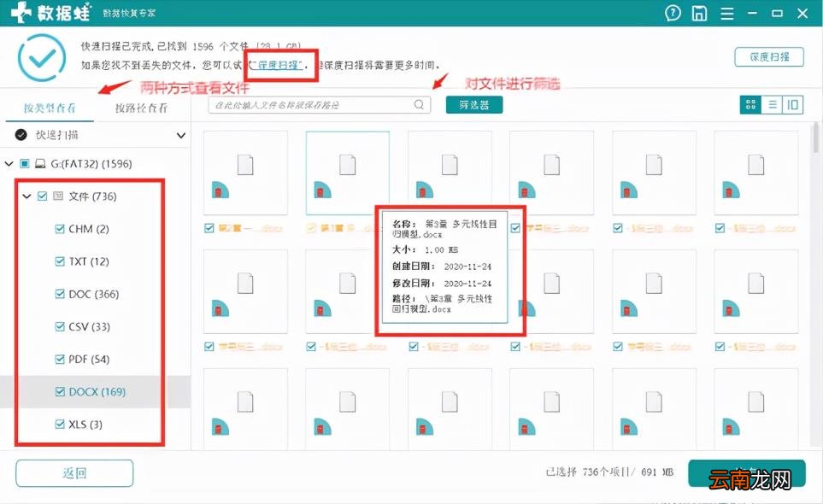Image resolution: width=823 pixels, height=504 pixels.
Task: Uncheck the PDF (54) checkbox
Action: pyautogui.click(x=60, y=359)
